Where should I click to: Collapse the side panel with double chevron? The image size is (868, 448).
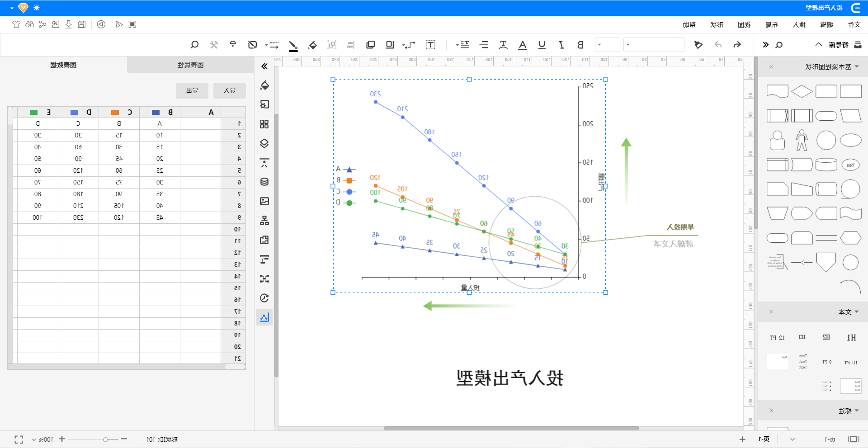point(264,66)
